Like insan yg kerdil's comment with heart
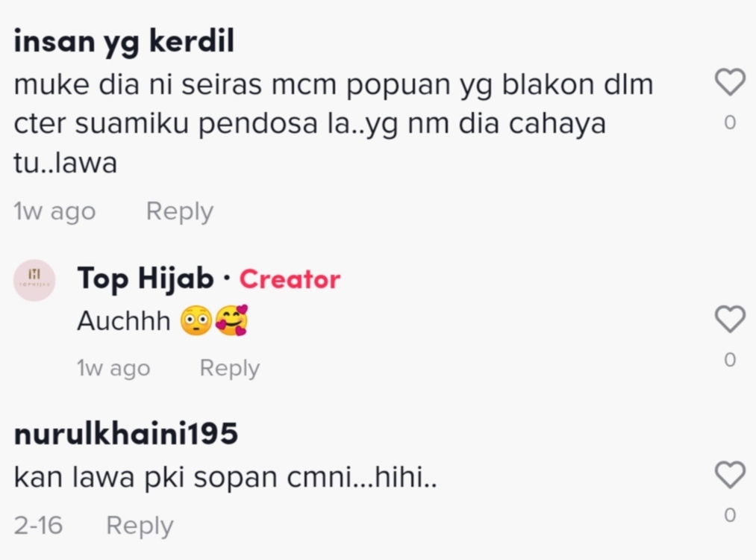 click(730, 82)
